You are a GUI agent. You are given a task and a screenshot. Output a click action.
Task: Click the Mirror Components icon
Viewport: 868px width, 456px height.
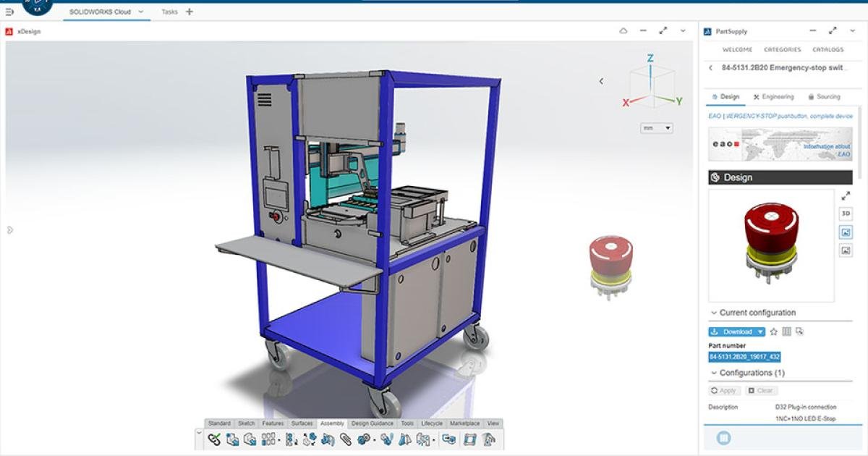tap(292, 439)
